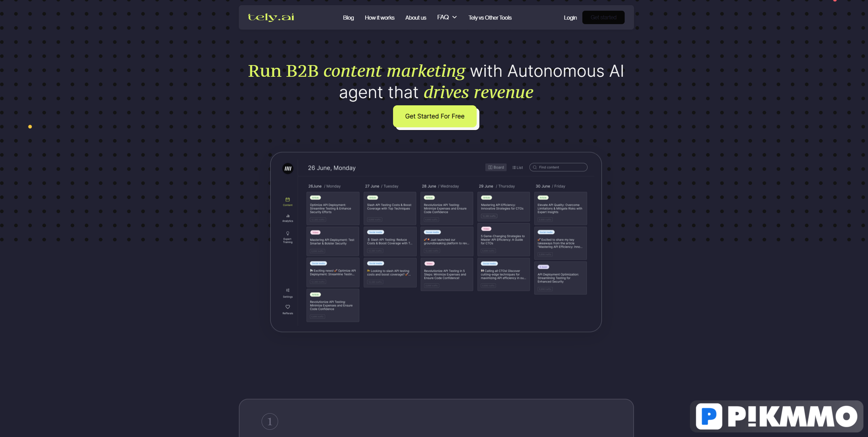Click the Login link
The image size is (868, 437).
pos(570,18)
